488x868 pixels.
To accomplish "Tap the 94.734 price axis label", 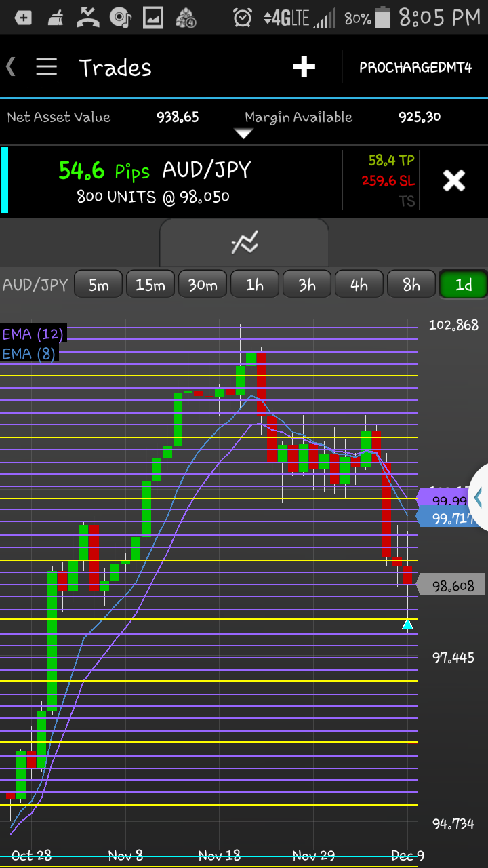I will (x=453, y=823).
